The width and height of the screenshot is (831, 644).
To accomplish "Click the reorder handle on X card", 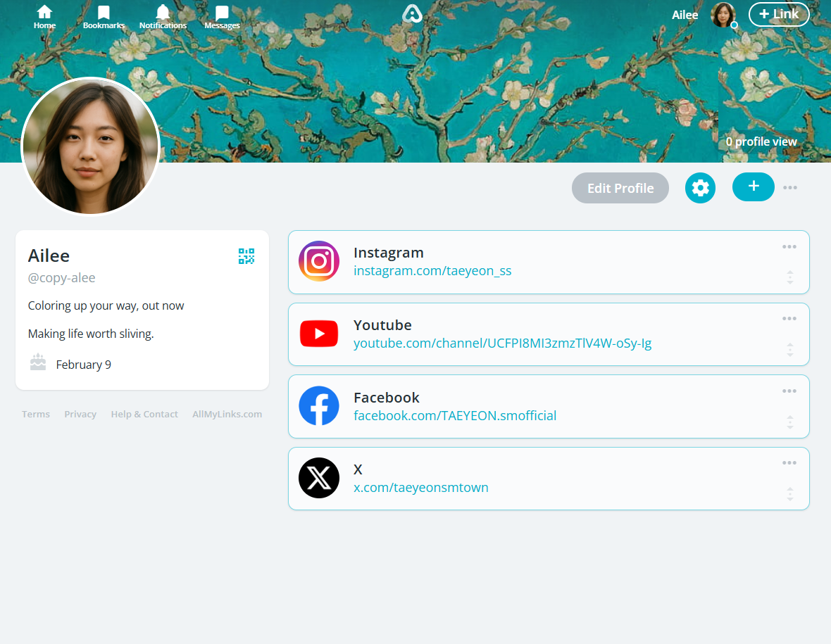I will point(789,494).
